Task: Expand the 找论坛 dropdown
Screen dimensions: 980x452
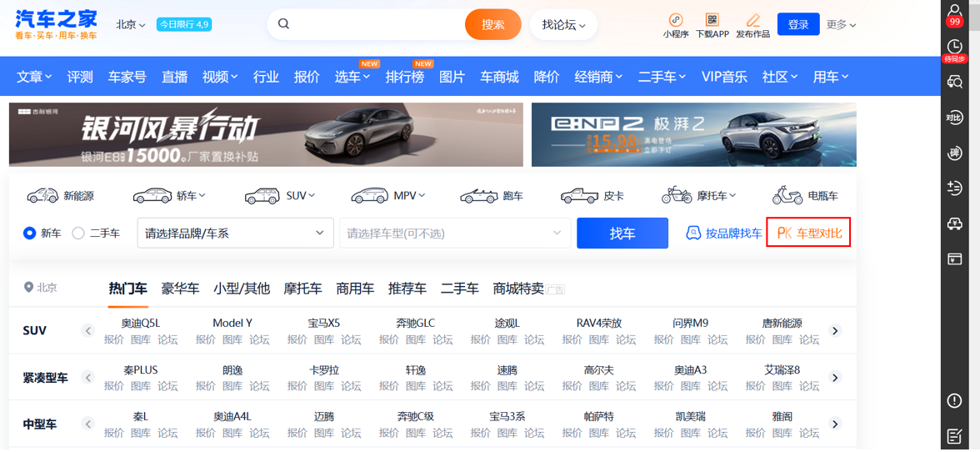Action: point(563,24)
